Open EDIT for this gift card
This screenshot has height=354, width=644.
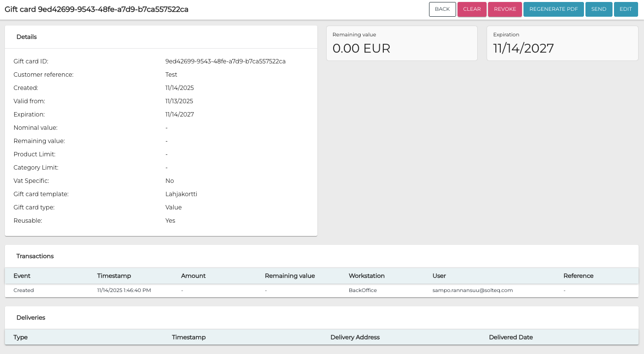[626, 9]
